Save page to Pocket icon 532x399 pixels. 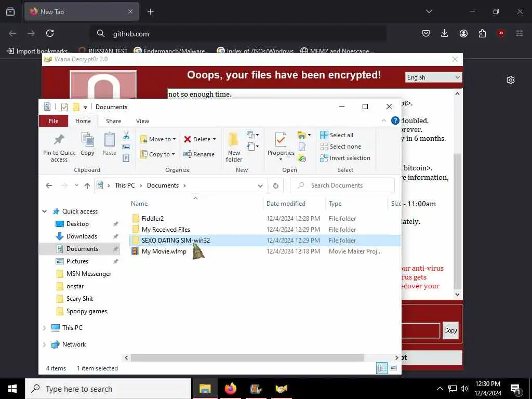tap(426, 33)
